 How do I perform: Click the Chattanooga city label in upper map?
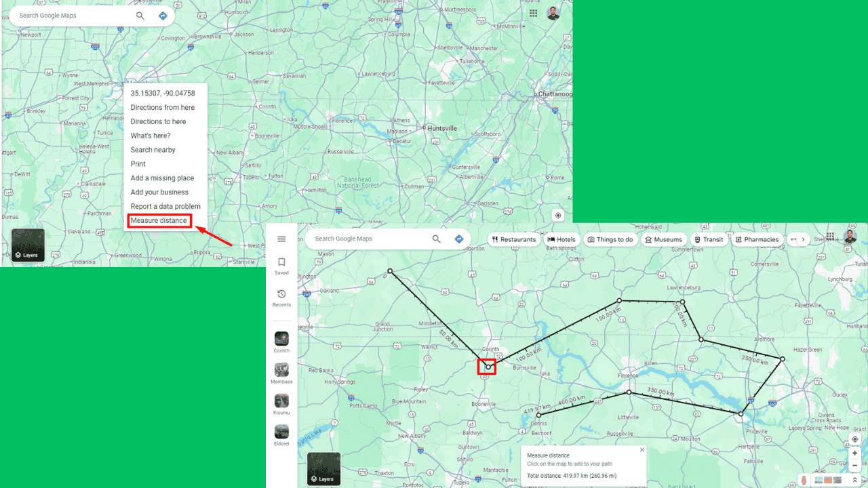coord(555,94)
